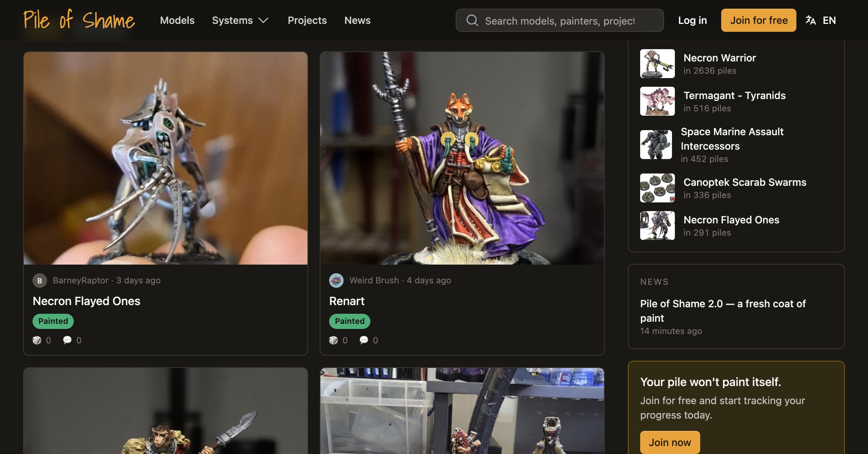868x454 pixels.
Task: Click comment bubble on Necron Flayed Ones card
Action: 67,340
